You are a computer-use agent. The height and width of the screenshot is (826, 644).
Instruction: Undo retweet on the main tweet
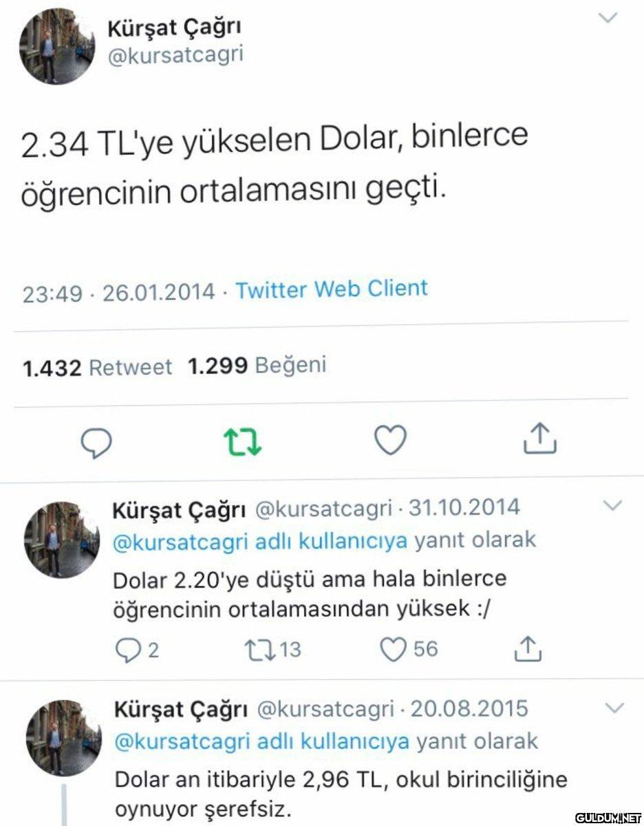pyautogui.click(x=244, y=441)
